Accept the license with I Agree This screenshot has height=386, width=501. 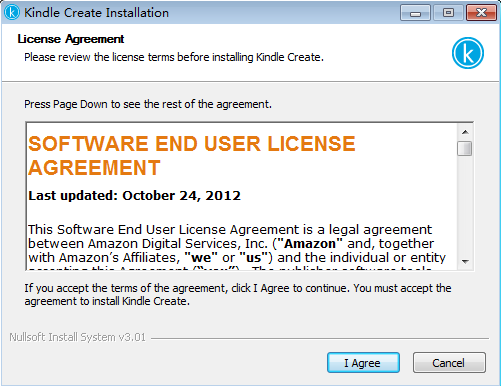click(363, 362)
